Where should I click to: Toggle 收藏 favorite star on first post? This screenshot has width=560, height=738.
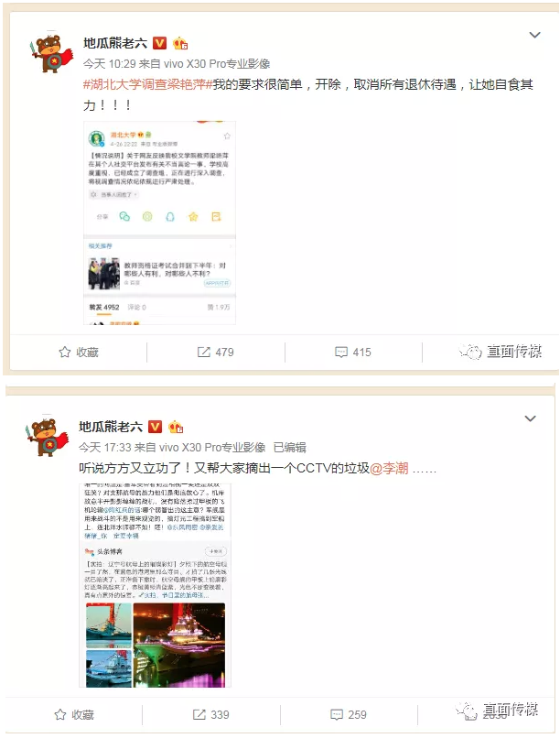[x=79, y=352]
